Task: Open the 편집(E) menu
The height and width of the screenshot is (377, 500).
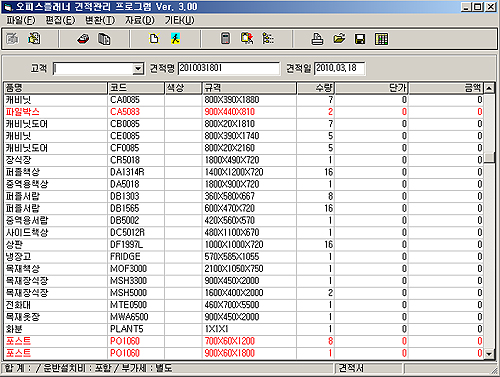Action: coord(60,20)
